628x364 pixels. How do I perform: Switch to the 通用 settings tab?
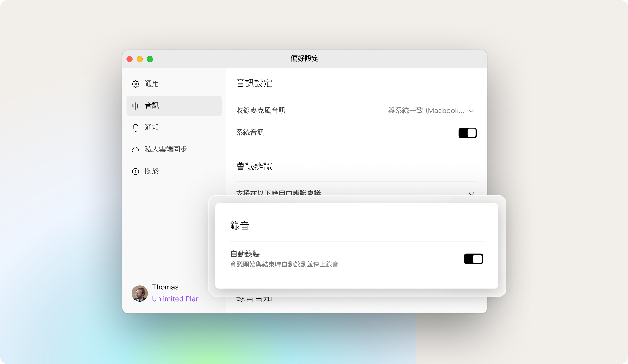click(152, 84)
